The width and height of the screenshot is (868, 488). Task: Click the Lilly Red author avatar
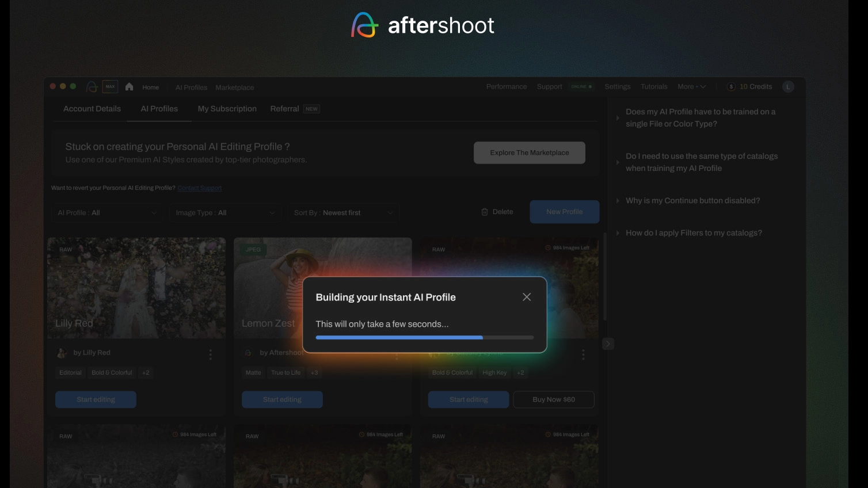62,353
